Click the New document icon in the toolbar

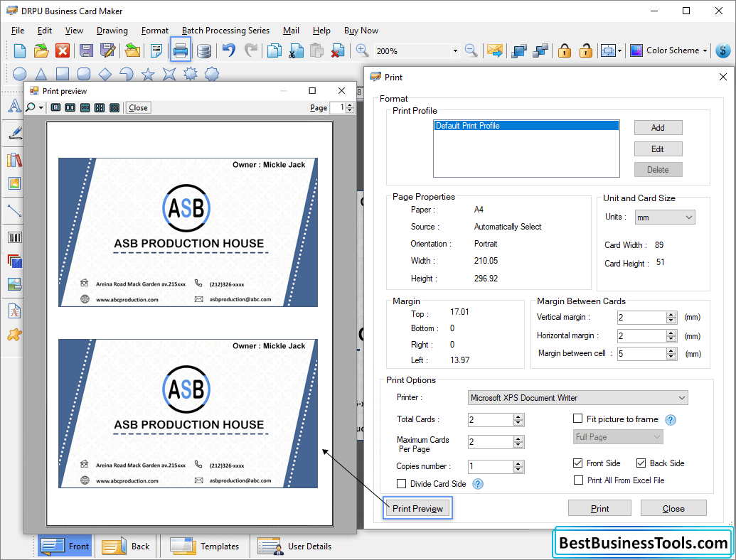(20, 50)
